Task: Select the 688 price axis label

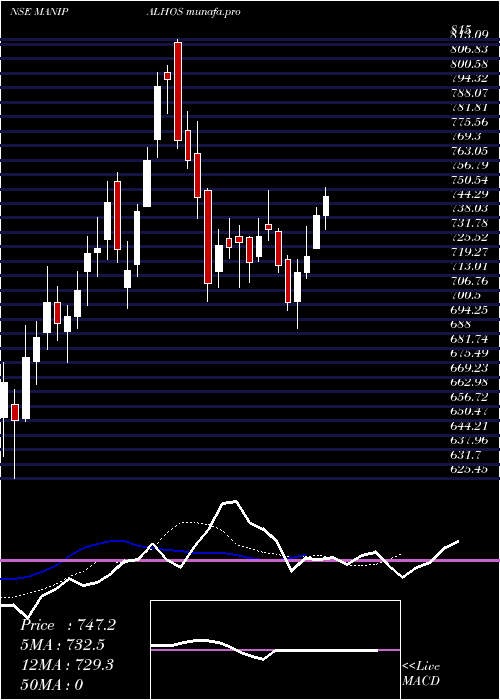Action: (x=460, y=325)
